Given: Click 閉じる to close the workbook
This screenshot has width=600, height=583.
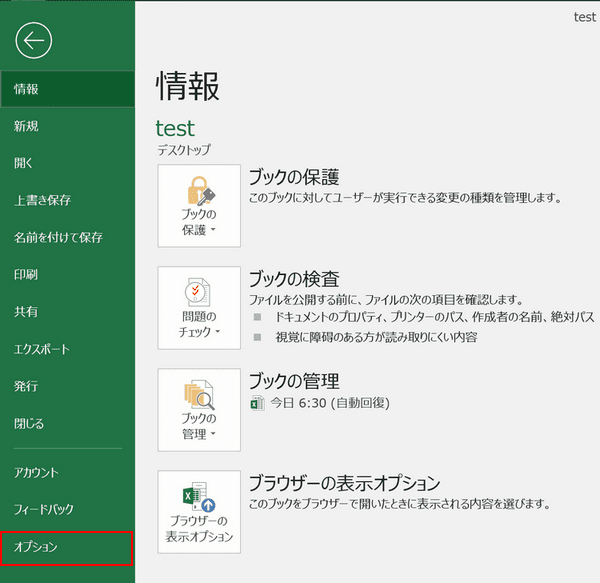Looking at the screenshot, I should [x=67, y=423].
